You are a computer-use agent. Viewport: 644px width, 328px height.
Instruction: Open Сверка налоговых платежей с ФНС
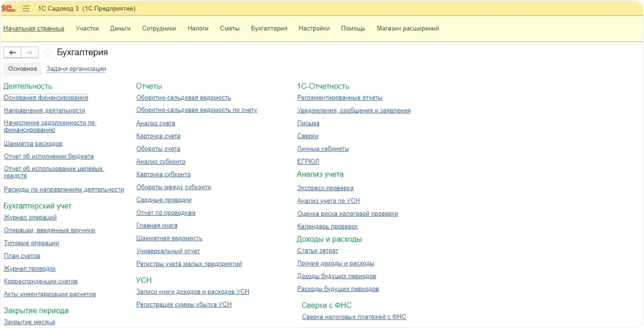coord(354,317)
